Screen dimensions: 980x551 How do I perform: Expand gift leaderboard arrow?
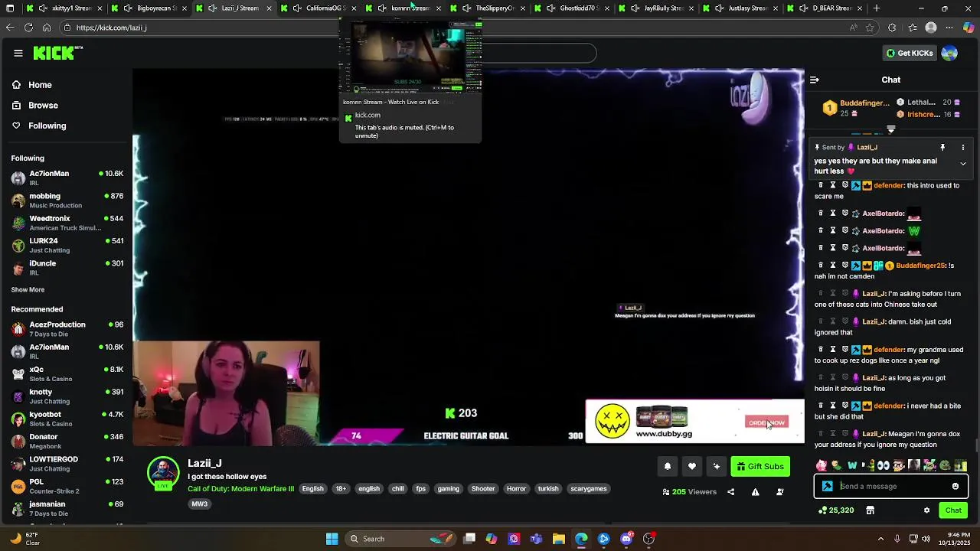891,129
